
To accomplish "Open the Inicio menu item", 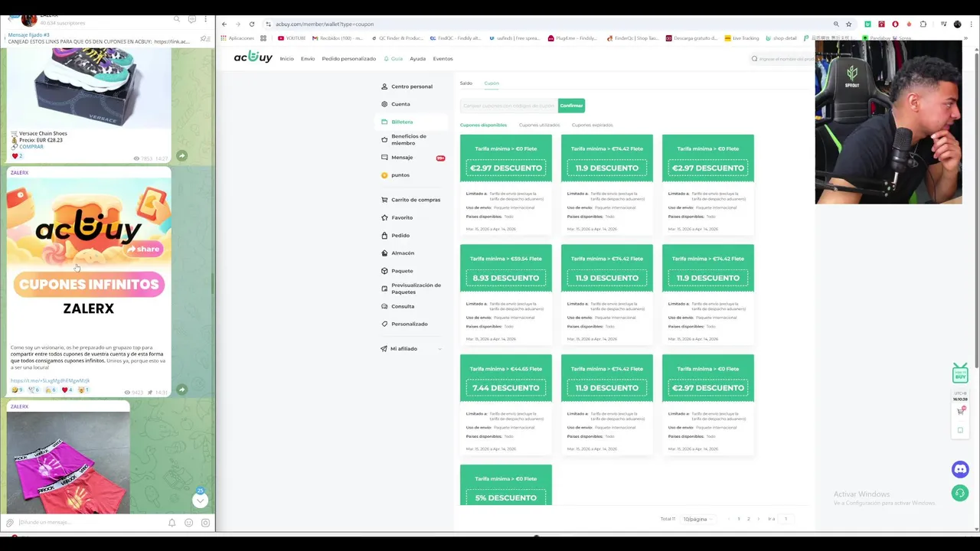I will 286,59.
